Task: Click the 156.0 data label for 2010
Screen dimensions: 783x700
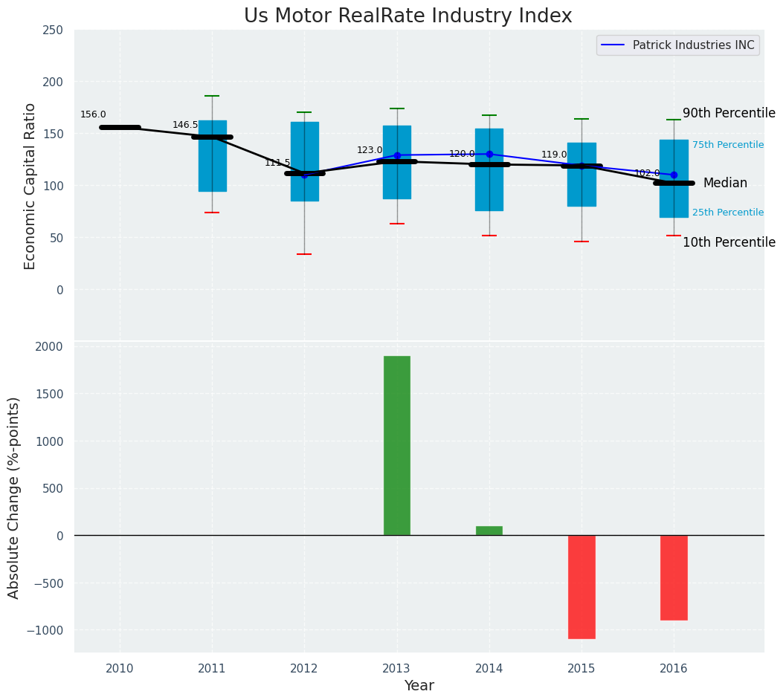Action: pos(93,114)
